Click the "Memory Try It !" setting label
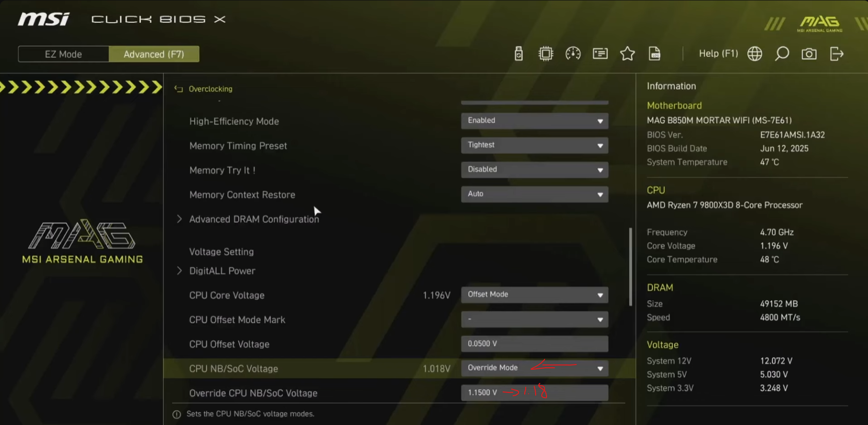Viewport: 868px width, 425px height. [222, 171]
